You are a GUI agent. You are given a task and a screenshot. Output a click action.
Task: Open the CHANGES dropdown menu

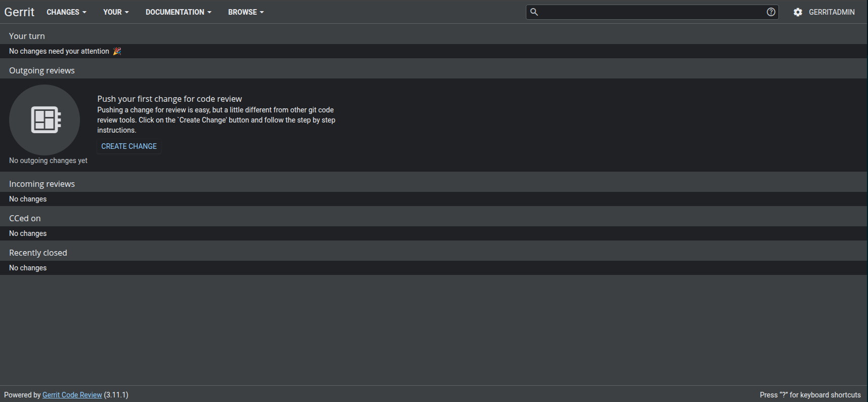click(66, 12)
